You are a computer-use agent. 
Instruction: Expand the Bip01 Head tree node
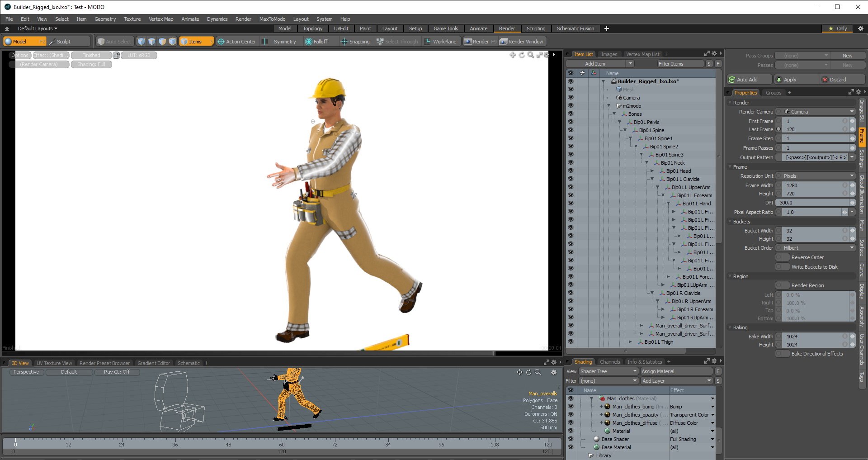pyautogui.click(x=652, y=171)
